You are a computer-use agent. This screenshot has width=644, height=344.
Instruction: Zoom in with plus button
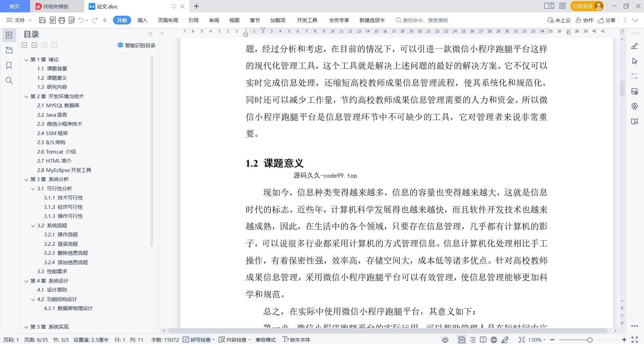click(x=624, y=340)
